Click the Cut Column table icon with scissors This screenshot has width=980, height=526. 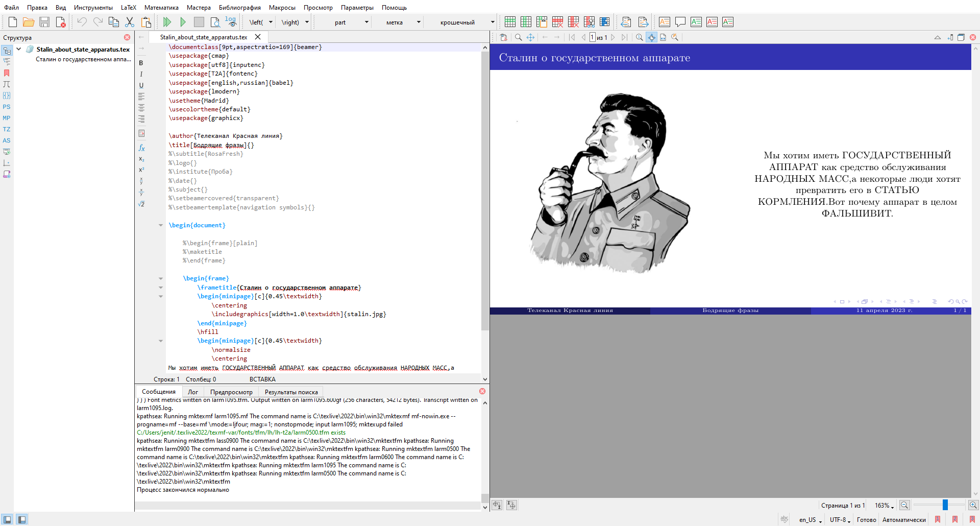pyautogui.click(x=589, y=22)
